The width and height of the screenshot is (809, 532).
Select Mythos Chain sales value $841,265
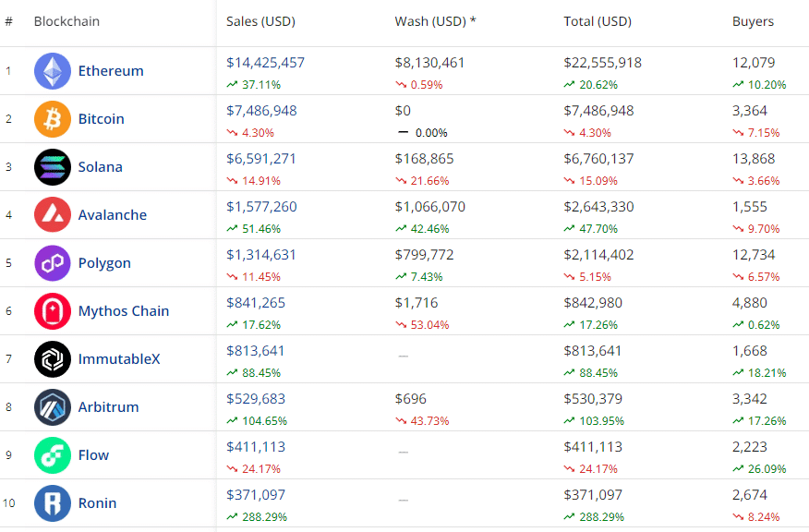pyautogui.click(x=256, y=302)
